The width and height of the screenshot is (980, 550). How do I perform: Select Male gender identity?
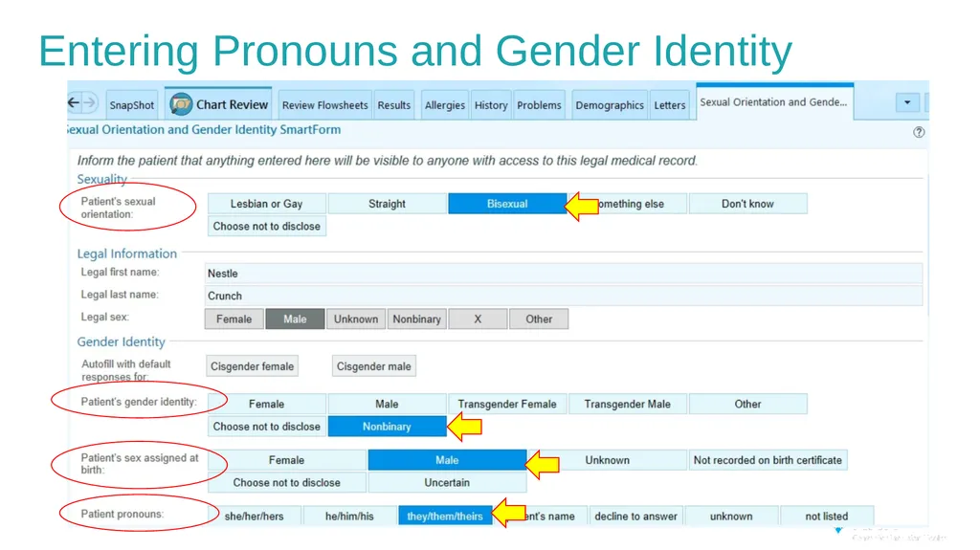(x=387, y=404)
